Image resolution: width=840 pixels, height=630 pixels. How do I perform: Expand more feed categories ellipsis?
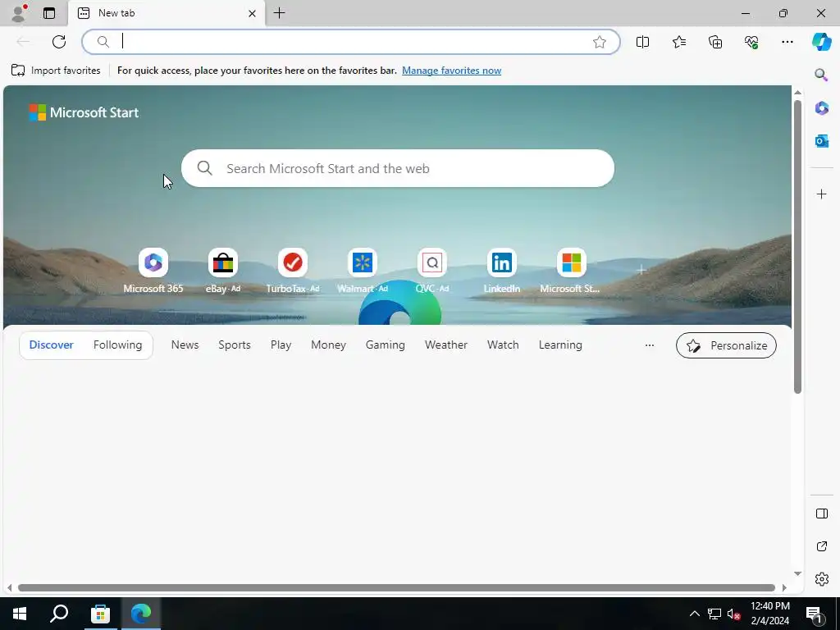pos(650,345)
